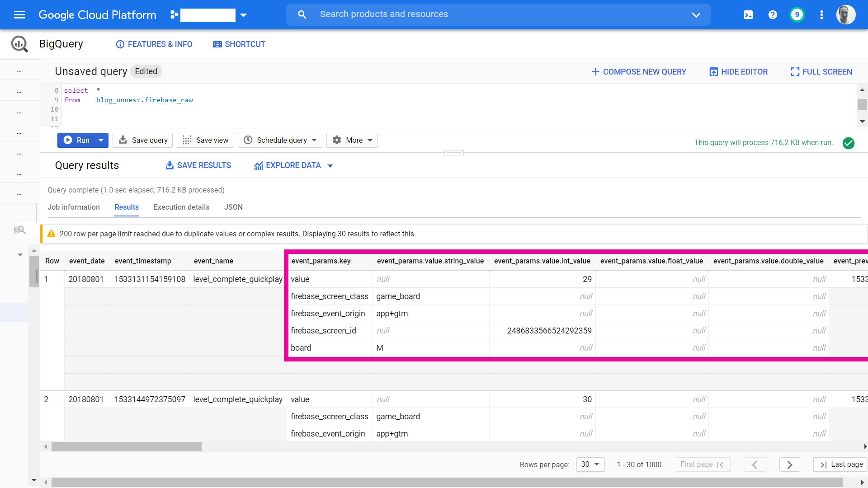The width and height of the screenshot is (868, 488).
Task: Open the Rows per page selector
Action: (x=590, y=465)
